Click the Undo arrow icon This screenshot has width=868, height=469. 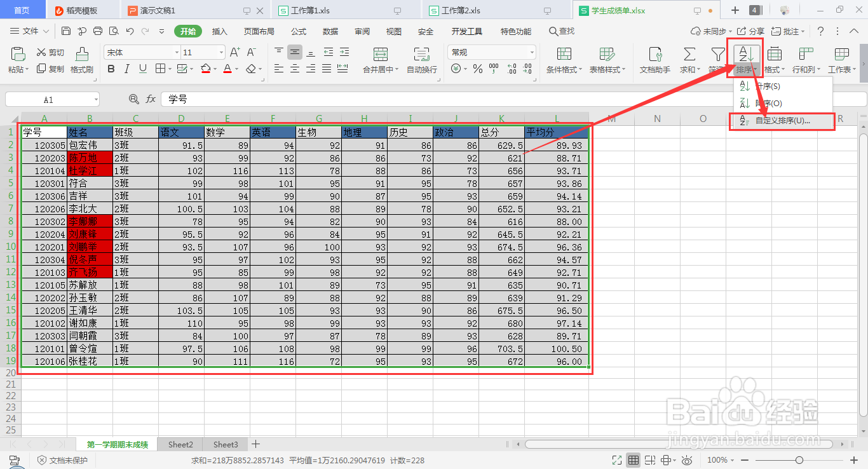pos(130,31)
